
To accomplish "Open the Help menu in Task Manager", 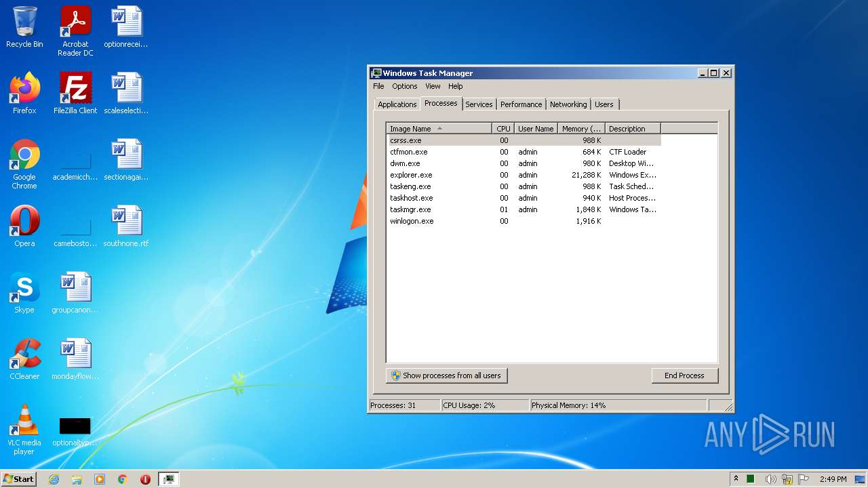I will click(455, 86).
